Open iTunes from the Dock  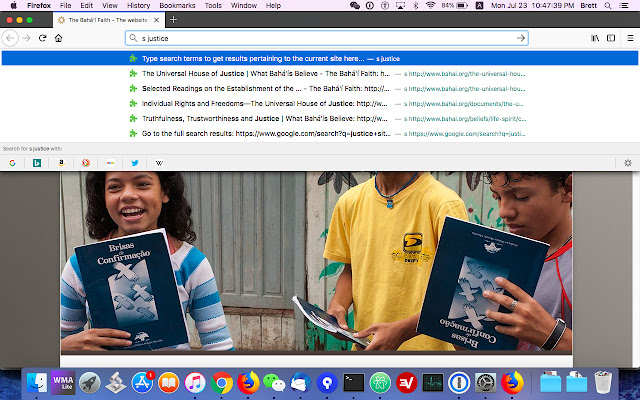point(195,383)
